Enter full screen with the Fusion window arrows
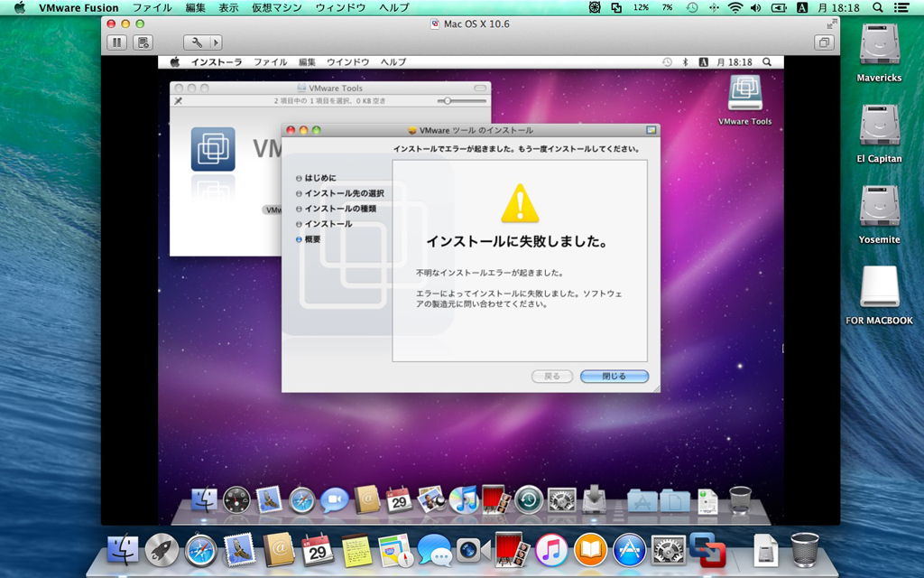Screen dimensions: 924x578 coord(831,23)
